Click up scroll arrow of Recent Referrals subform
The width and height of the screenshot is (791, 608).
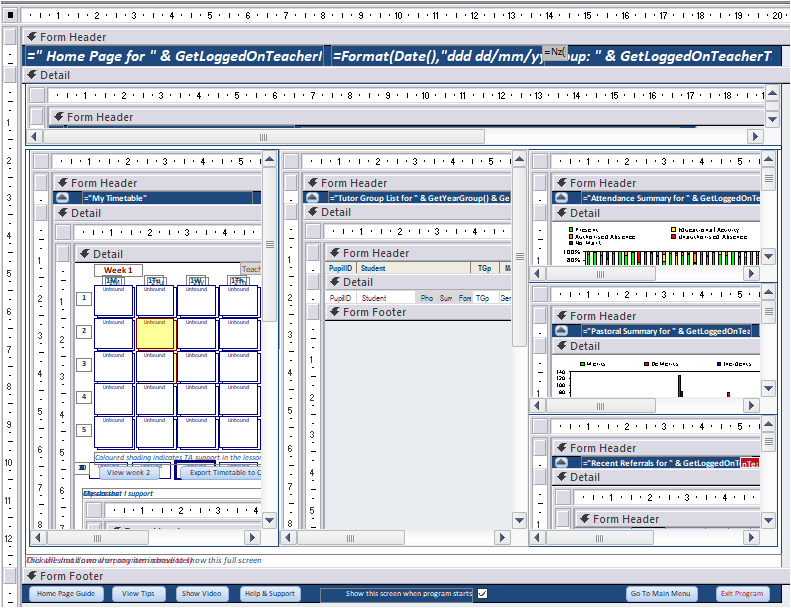pos(768,424)
